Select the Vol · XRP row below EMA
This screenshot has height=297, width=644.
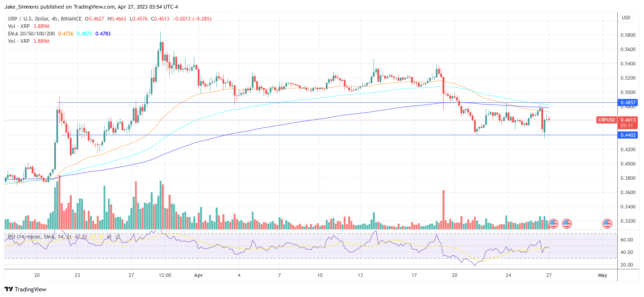point(29,41)
